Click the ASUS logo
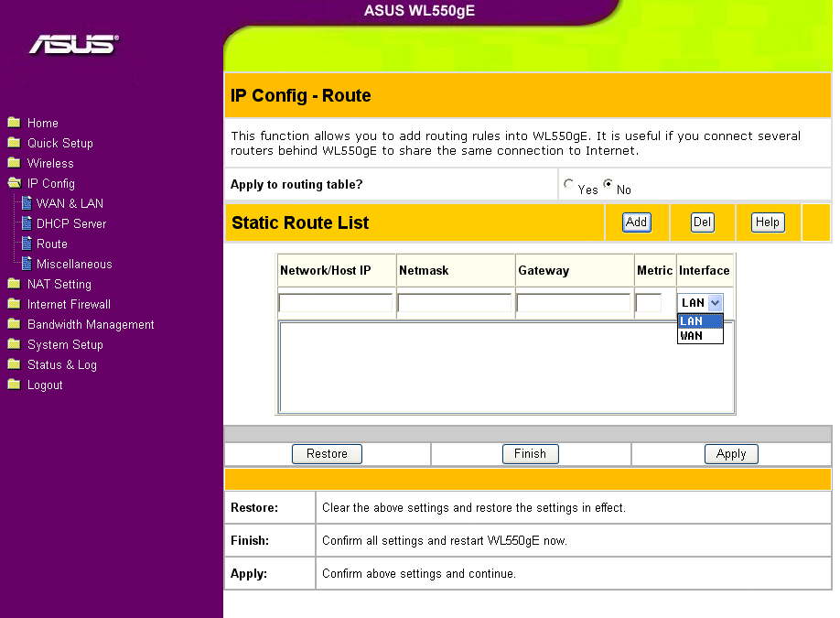840x618 pixels. click(74, 45)
